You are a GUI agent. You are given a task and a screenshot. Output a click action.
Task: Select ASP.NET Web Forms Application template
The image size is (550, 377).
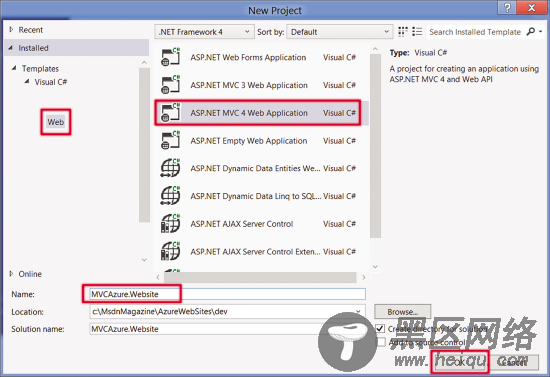point(261,57)
